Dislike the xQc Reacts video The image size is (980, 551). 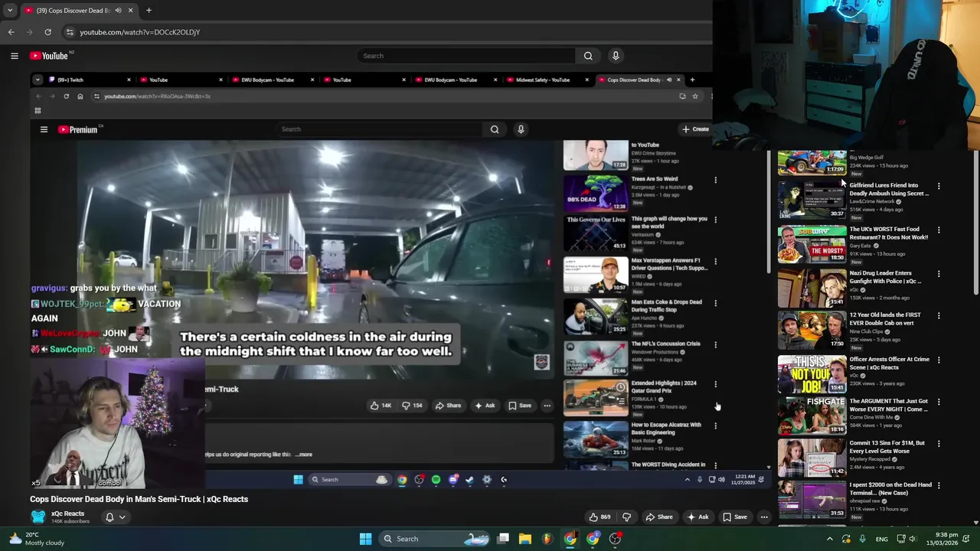[x=626, y=517]
